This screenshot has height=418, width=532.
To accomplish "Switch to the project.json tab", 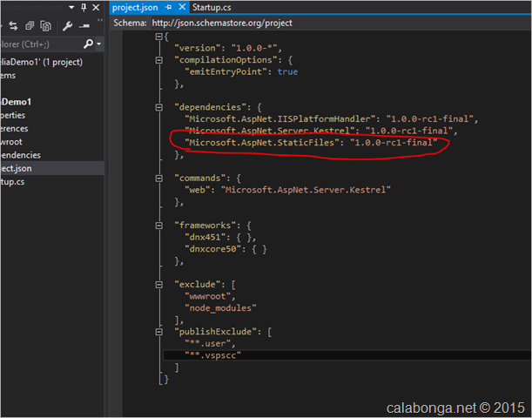I will tap(135, 8).
